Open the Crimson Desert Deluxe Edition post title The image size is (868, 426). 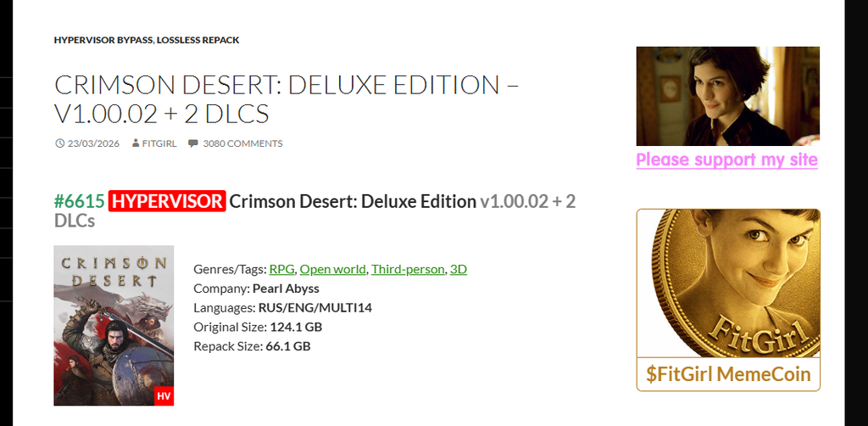click(x=287, y=98)
